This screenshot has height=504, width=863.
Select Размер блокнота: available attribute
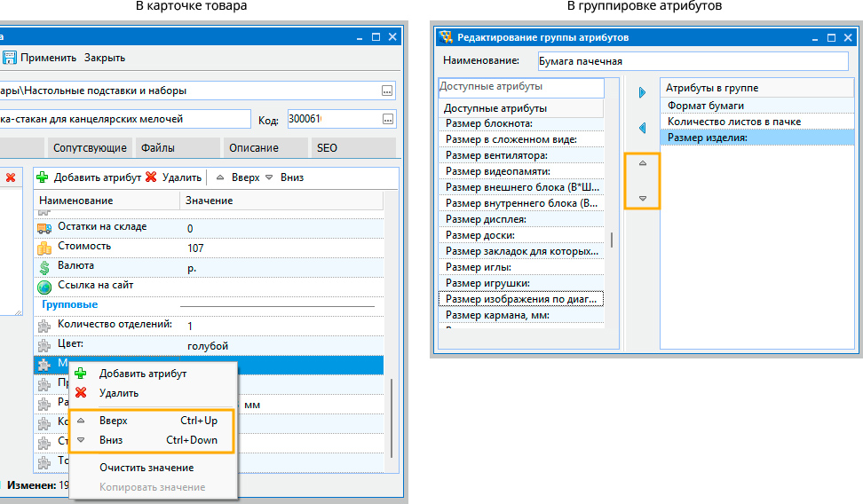click(x=521, y=123)
